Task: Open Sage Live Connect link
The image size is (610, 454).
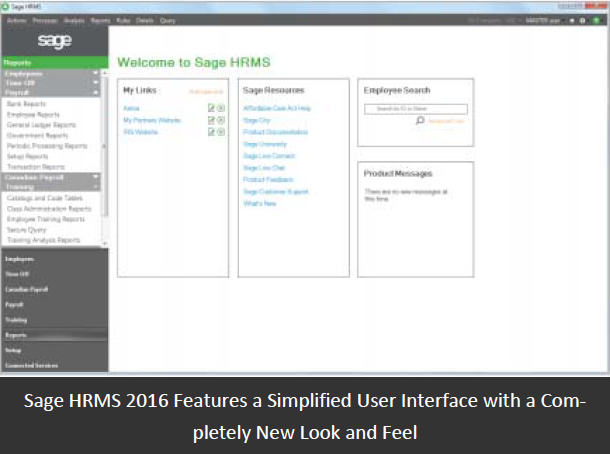Action: tap(269, 156)
